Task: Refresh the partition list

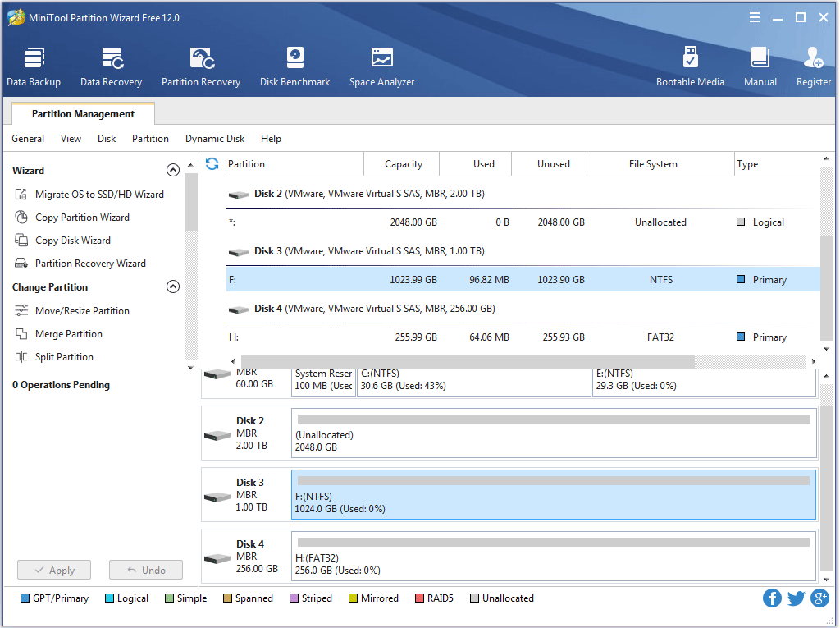Action: 212,163
